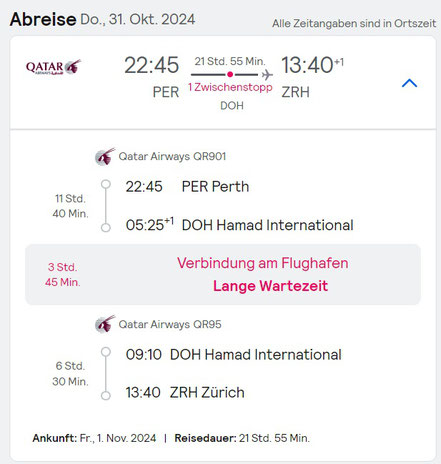Click the Zürich arrival circle marker
The height and width of the screenshot is (464, 441).
coord(106,395)
